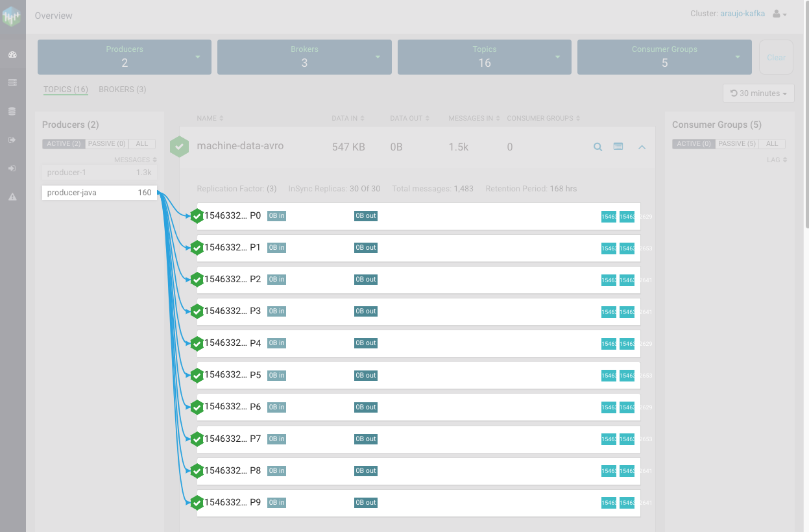Open the dashboard overview icon in sidebar
Viewport: 809px width, 532px height.
pos(12,55)
